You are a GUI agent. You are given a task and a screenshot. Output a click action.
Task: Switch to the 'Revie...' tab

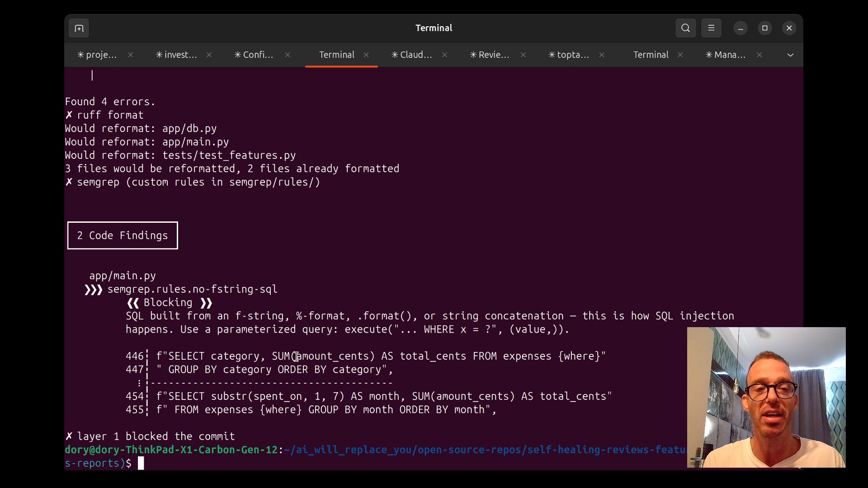[x=490, y=55]
